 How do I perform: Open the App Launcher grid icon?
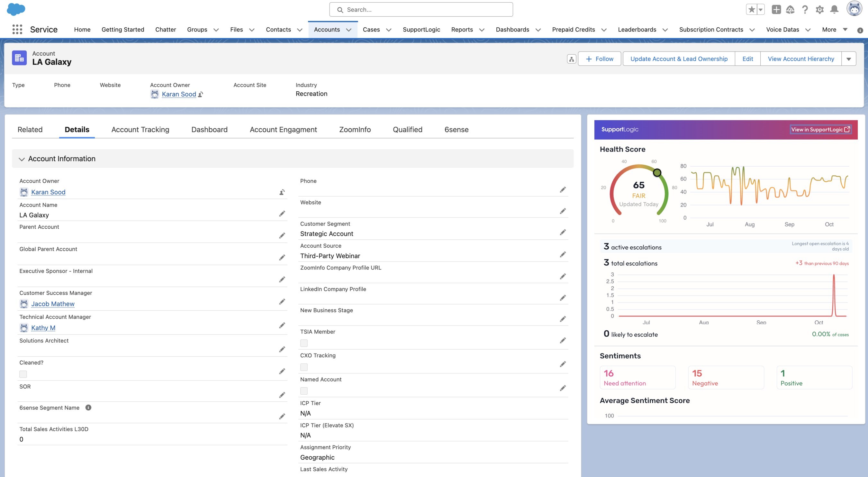tap(17, 29)
